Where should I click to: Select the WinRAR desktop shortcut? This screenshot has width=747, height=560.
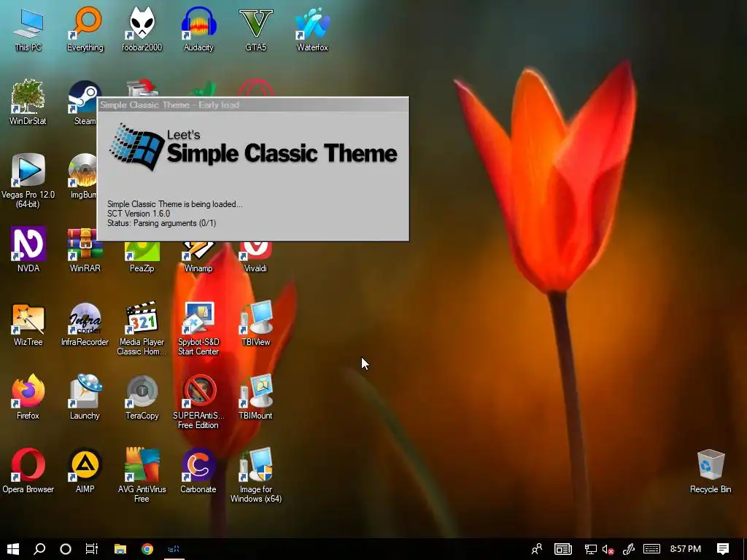click(x=85, y=249)
